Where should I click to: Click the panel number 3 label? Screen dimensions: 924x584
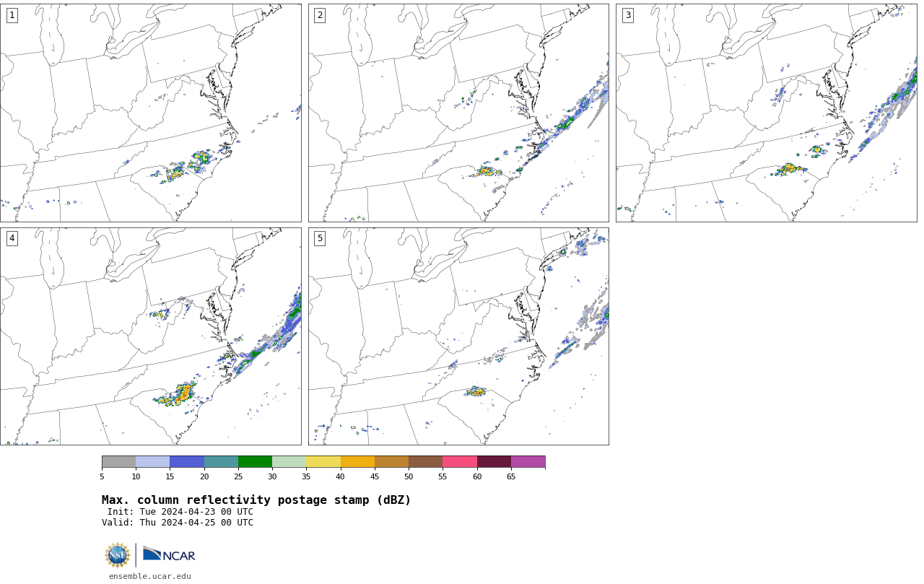click(x=627, y=15)
